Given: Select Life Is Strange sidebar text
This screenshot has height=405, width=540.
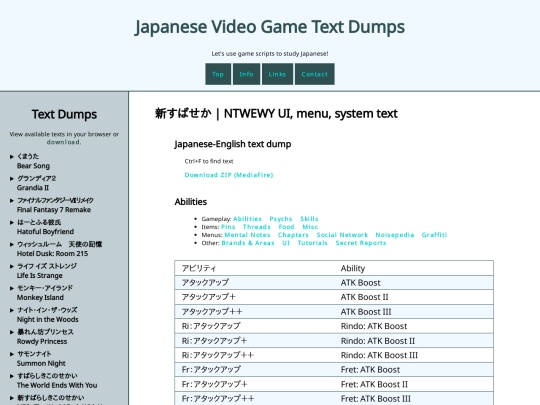Looking at the screenshot, I should click(40, 276).
